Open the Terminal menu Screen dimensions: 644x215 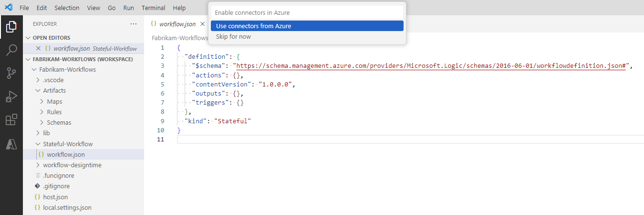click(x=153, y=8)
